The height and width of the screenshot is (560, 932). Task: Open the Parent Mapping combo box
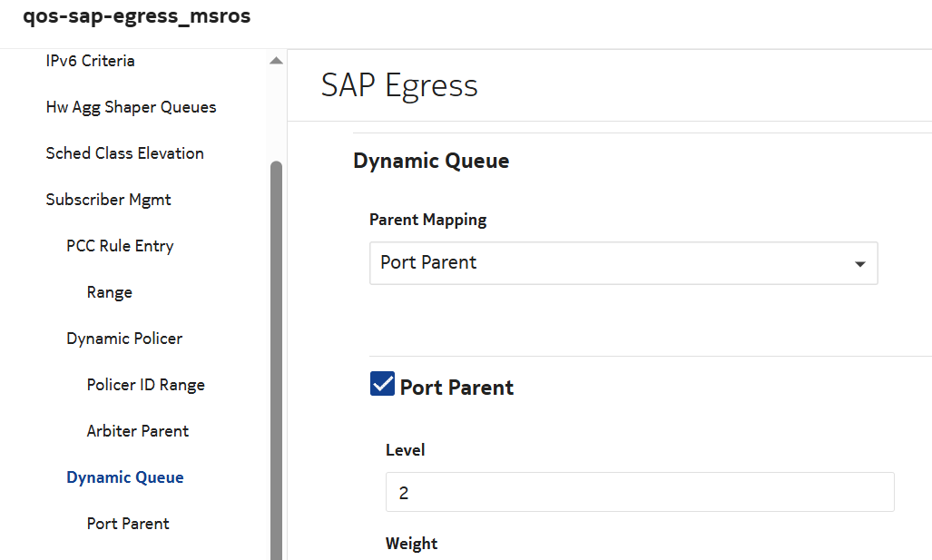point(623,263)
